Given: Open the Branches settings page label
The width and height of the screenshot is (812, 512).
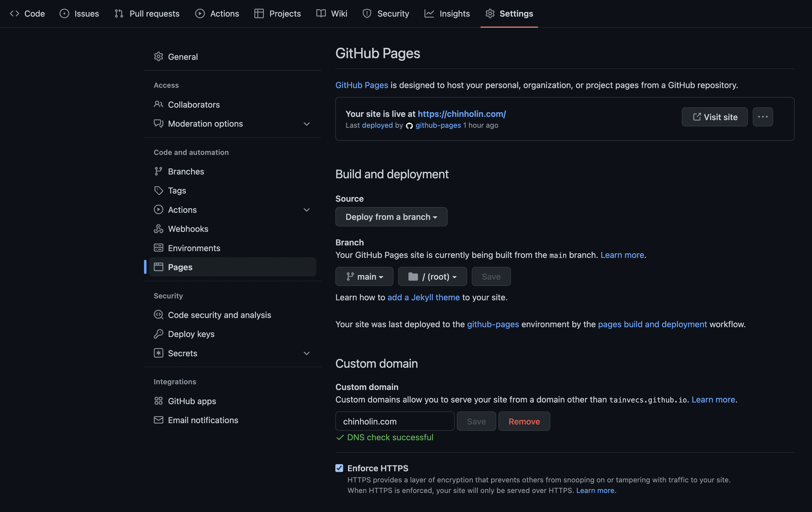Looking at the screenshot, I should point(186,171).
